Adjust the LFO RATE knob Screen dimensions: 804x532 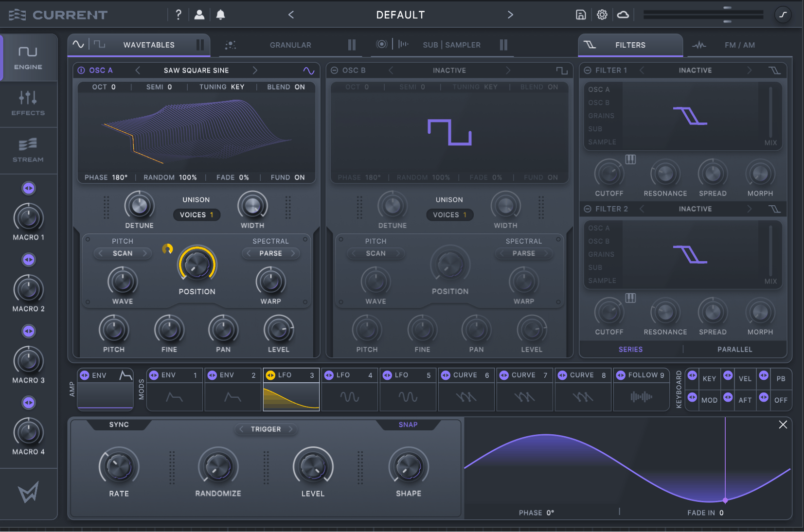tap(119, 466)
